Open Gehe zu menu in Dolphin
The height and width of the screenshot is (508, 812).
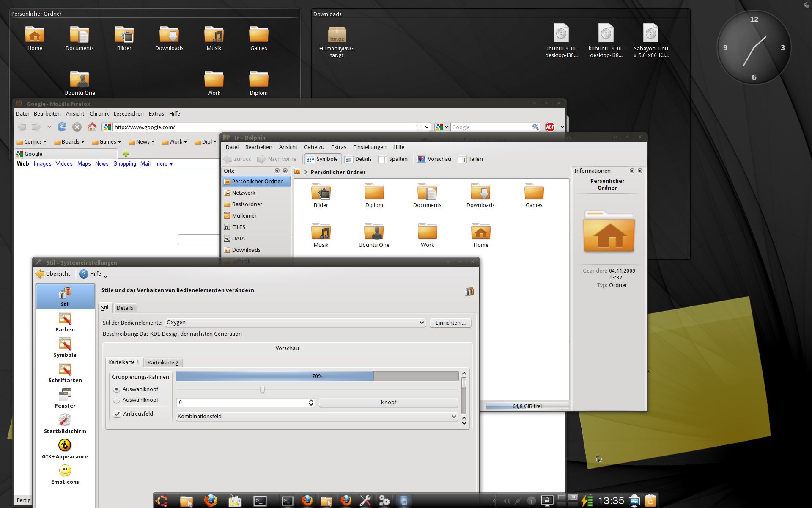coord(314,147)
